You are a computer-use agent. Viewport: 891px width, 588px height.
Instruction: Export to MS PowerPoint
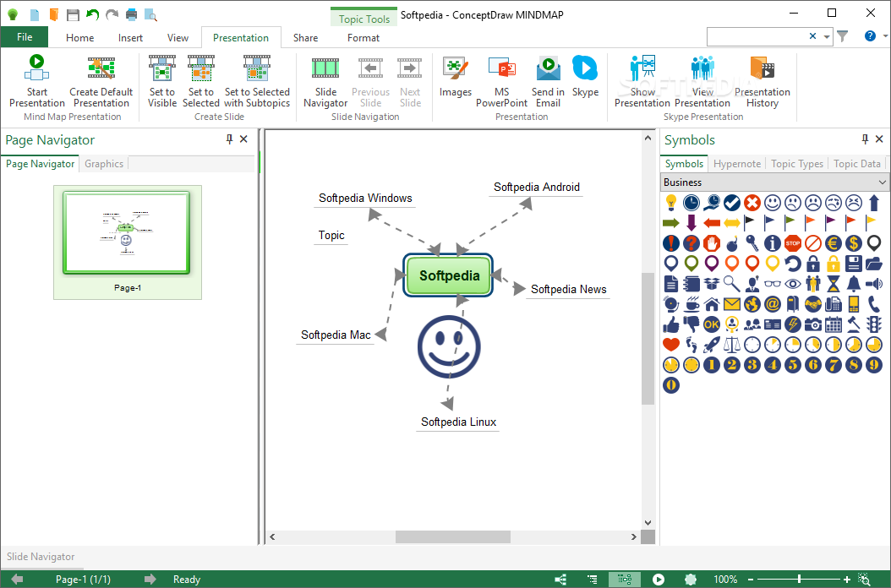pos(502,80)
